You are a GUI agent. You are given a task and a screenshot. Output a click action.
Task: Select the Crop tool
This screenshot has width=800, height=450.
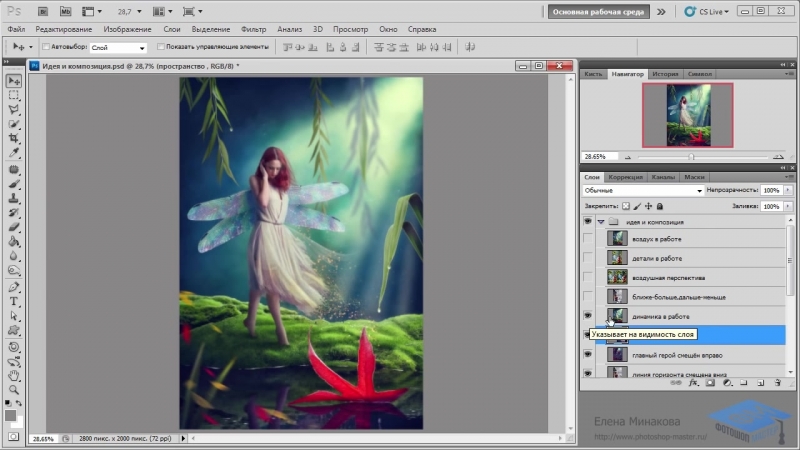point(14,138)
